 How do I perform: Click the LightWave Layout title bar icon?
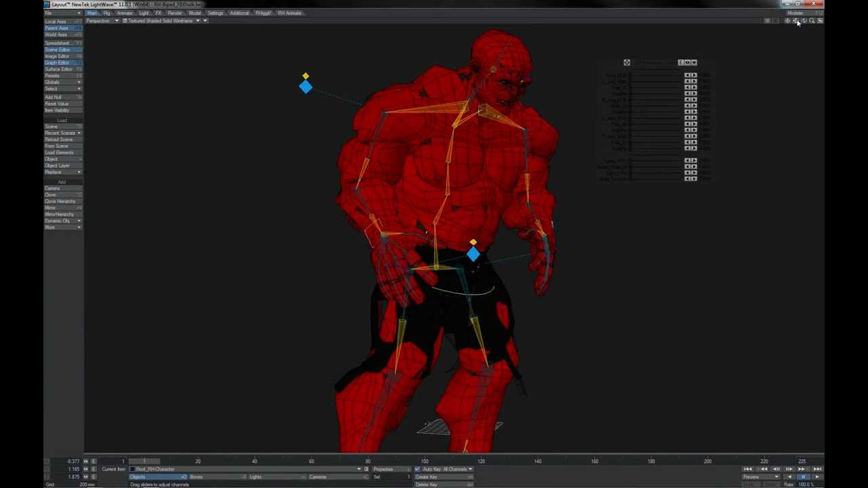pos(47,4)
